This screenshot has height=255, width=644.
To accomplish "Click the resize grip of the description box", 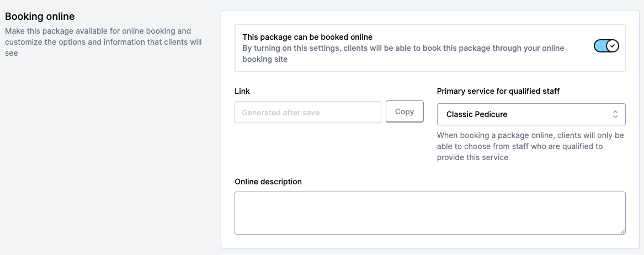I will (x=622, y=231).
